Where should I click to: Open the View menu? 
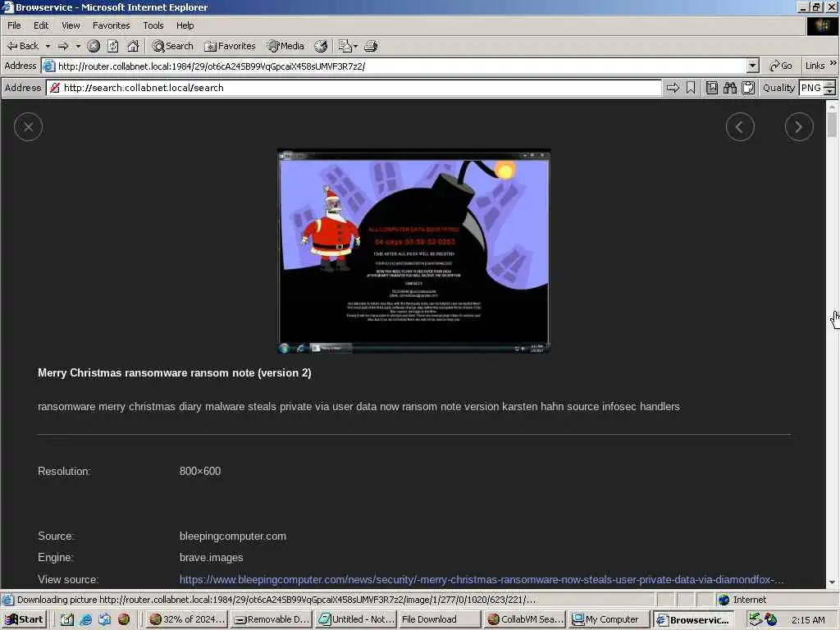(x=71, y=25)
